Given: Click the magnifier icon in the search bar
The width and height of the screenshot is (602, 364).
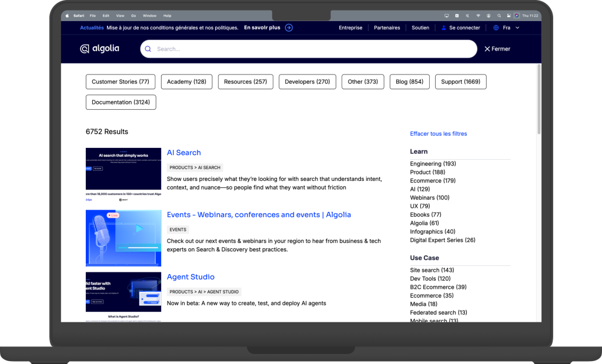Looking at the screenshot, I should [148, 49].
